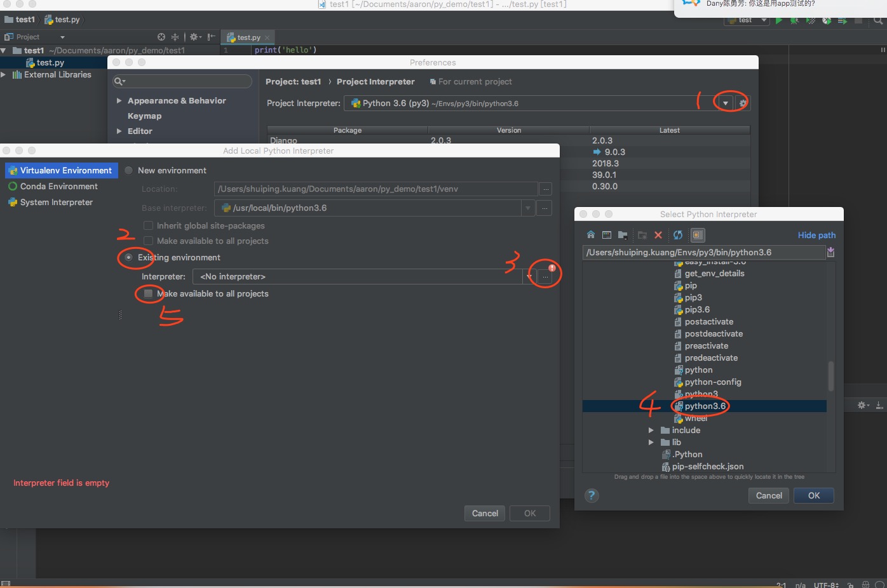
Task: Expand the include folder in file chooser
Action: click(651, 430)
